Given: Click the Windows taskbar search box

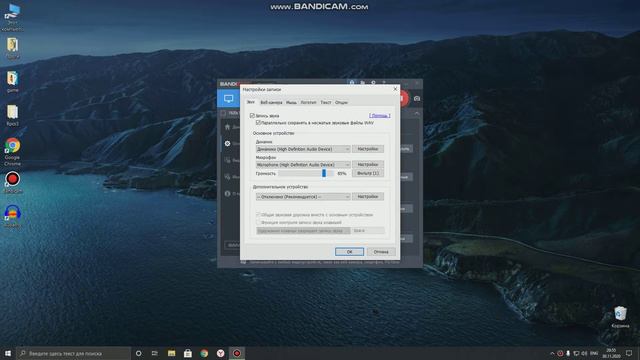Looking at the screenshot, I should [74, 353].
